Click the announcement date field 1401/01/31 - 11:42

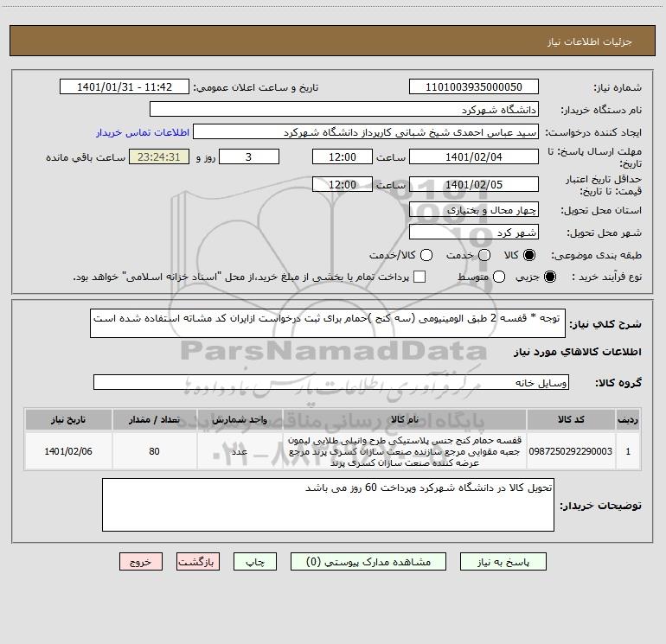click(125, 86)
